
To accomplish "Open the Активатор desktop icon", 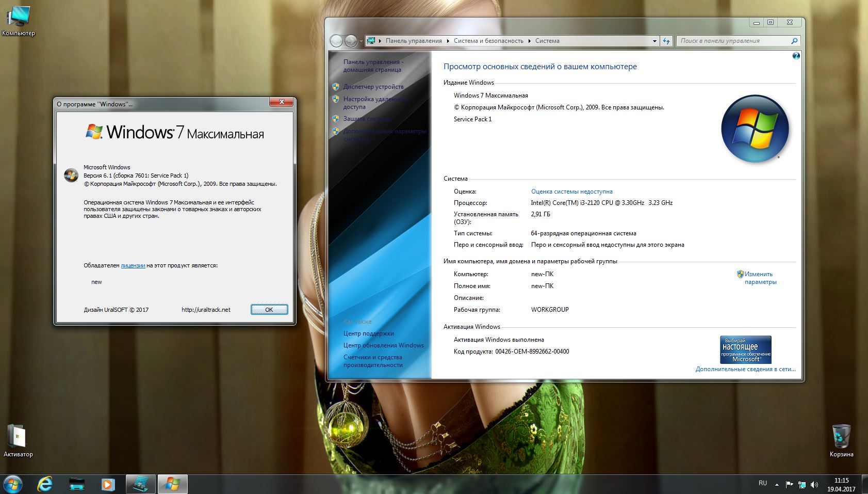I will [x=18, y=441].
